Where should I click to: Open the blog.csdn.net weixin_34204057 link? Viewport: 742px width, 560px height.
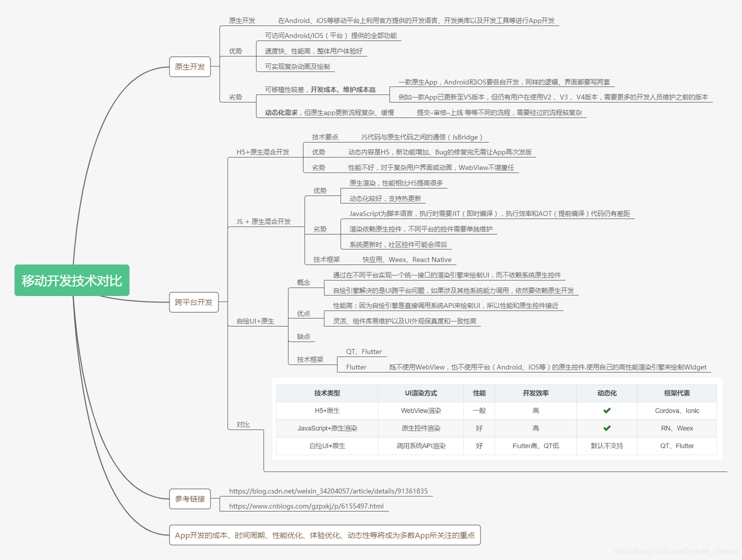tap(328, 491)
